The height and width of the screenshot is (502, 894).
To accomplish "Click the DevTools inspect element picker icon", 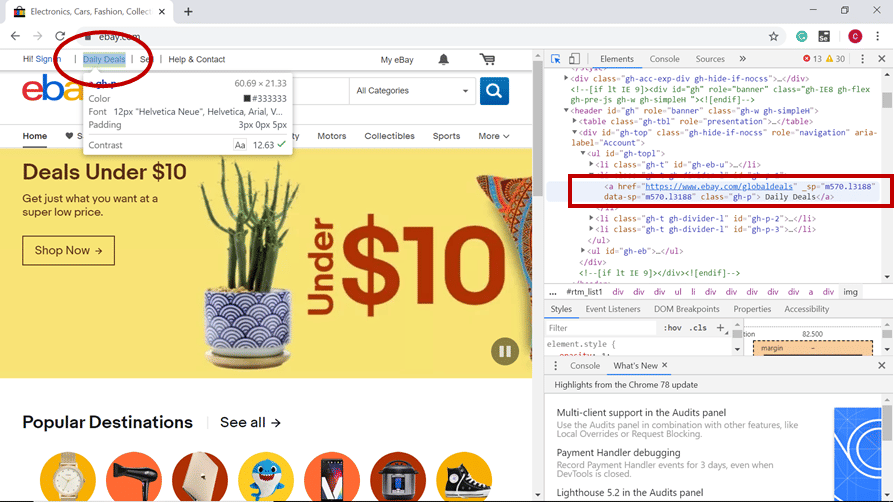I will (557, 59).
